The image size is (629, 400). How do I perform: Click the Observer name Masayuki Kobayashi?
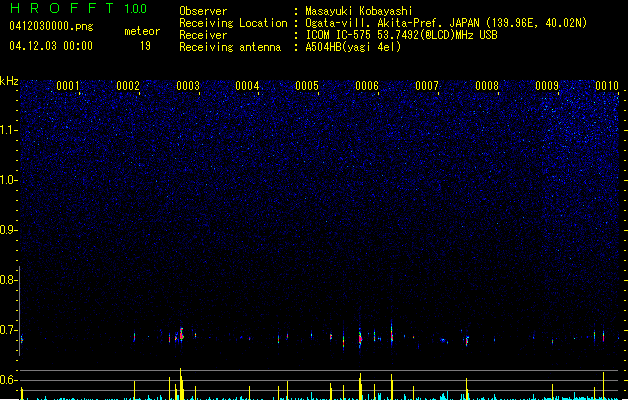(x=359, y=11)
